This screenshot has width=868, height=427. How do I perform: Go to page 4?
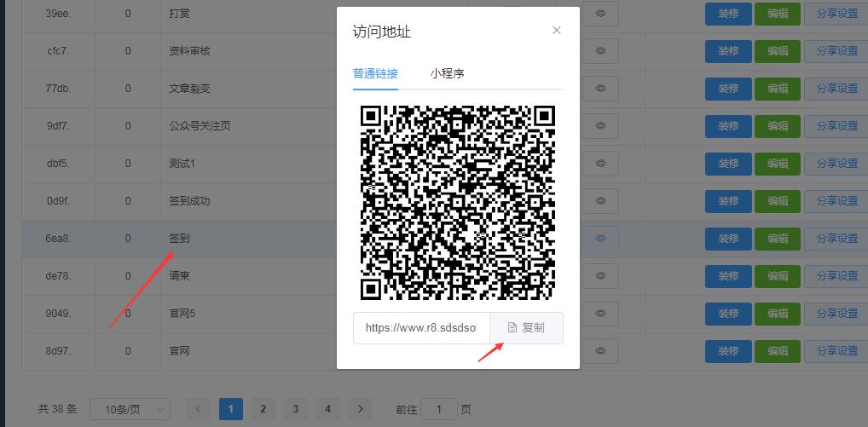click(x=328, y=409)
